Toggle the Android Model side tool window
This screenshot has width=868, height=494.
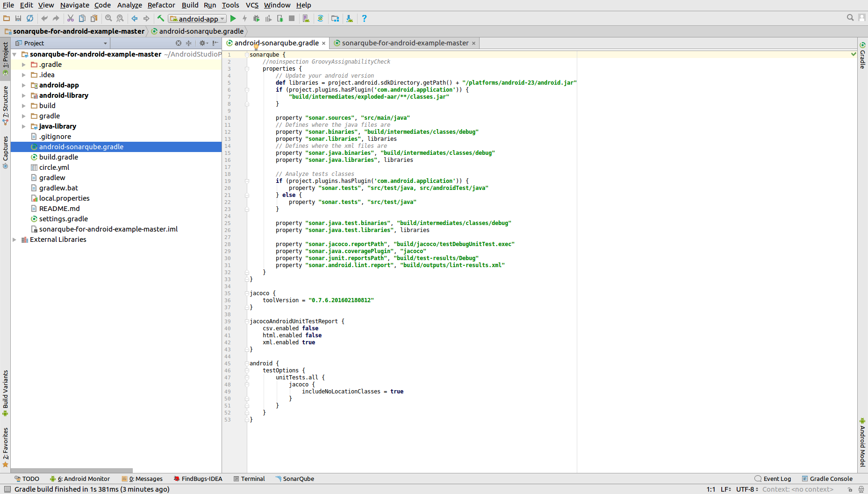862,442
